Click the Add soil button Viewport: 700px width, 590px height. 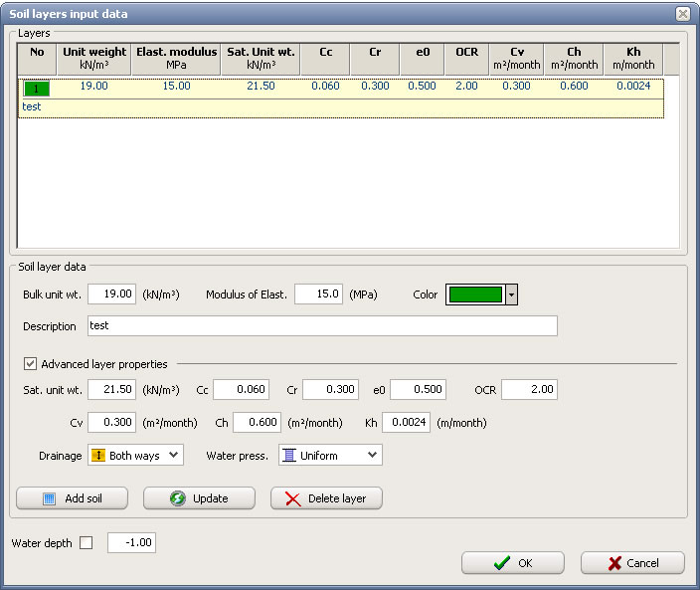pyautogui.click(x=73, y=498)
